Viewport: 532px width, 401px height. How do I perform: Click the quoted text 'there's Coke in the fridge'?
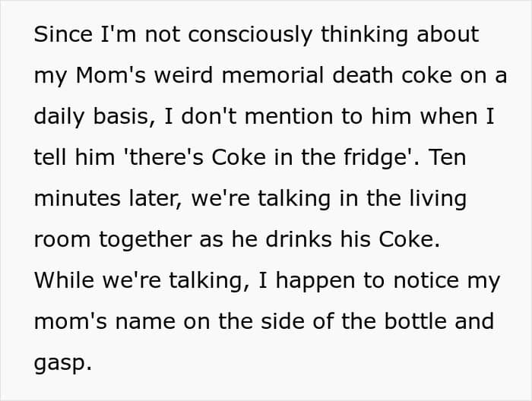tap(270, 158)
